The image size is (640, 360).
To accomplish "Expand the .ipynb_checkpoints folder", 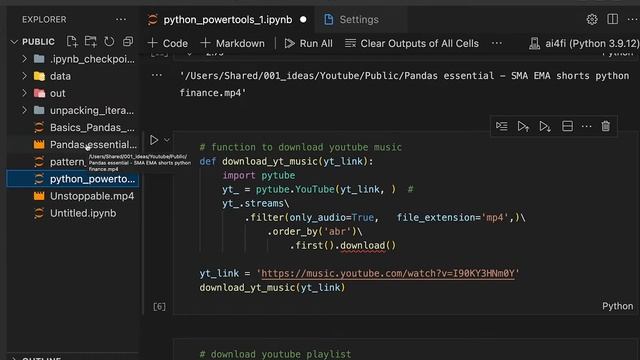I will coord(24,59).
